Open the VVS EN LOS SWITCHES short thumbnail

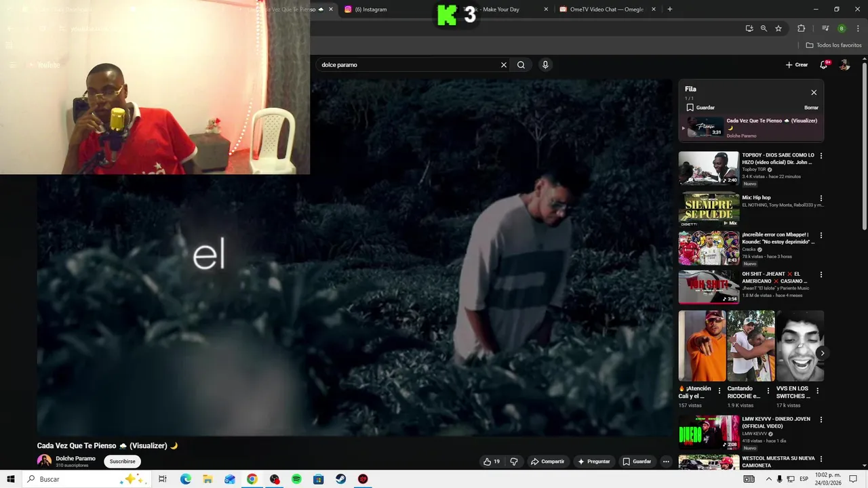800,346
